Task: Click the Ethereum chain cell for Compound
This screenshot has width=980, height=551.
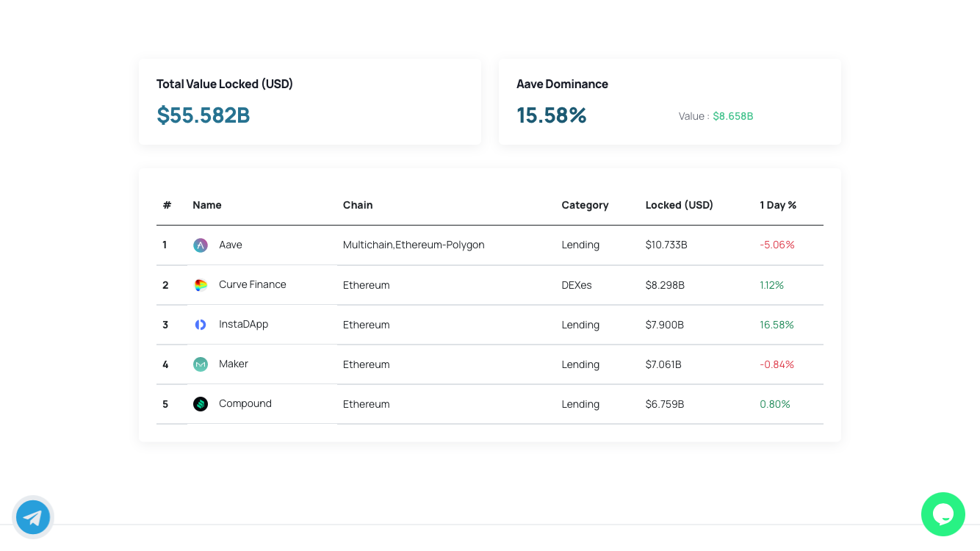Action: (367, 404)
